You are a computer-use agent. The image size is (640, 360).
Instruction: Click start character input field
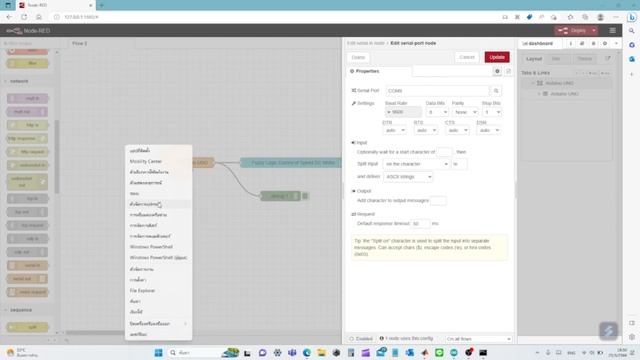(444, 152)
